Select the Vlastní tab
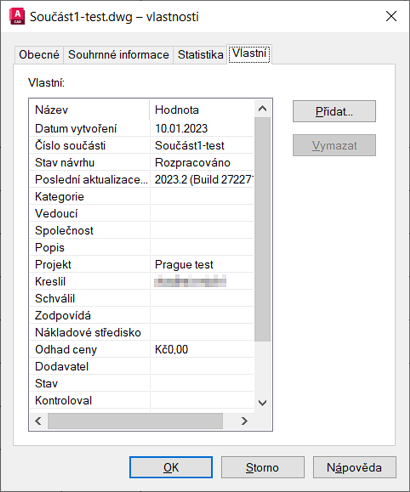The image size is (410, 492). coord(249,53)
